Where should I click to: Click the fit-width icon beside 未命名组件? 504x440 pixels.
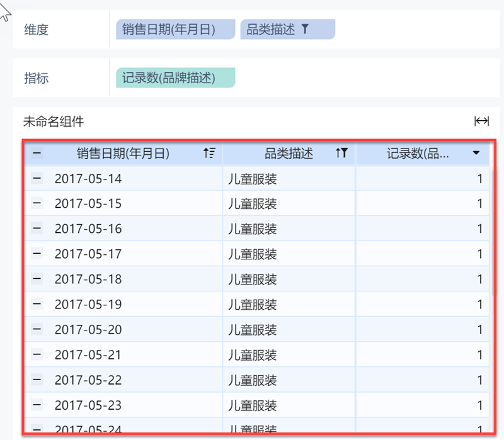(x=481, y=121)
